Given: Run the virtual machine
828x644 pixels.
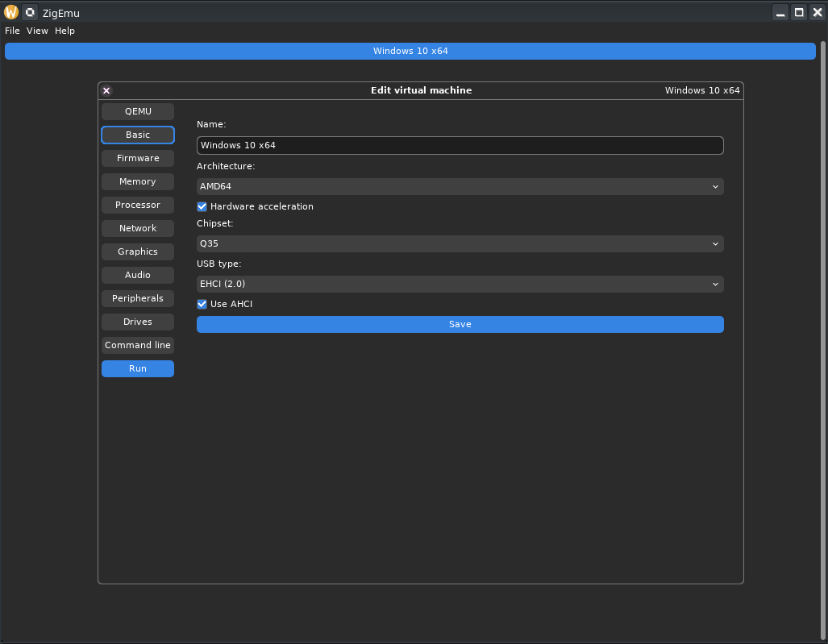Looking at the screenshot, I should tap(138, 368).
